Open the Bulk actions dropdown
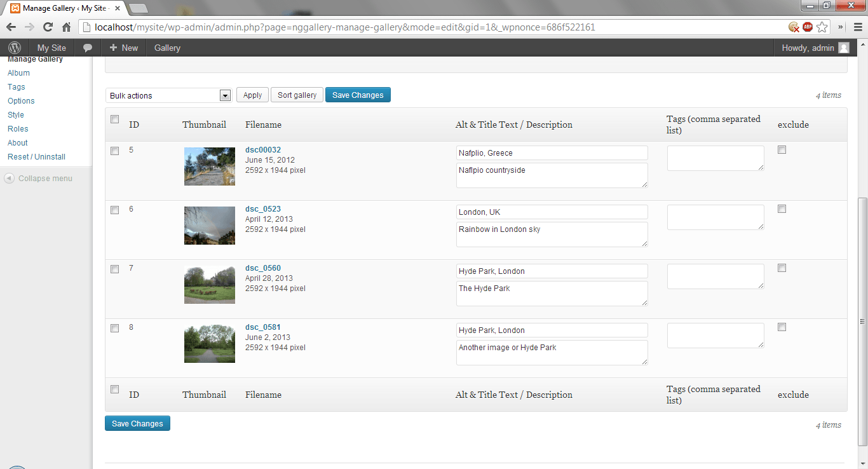Image resolution: width=868 pixels, height=469 pixels. [x=168, y=95]
